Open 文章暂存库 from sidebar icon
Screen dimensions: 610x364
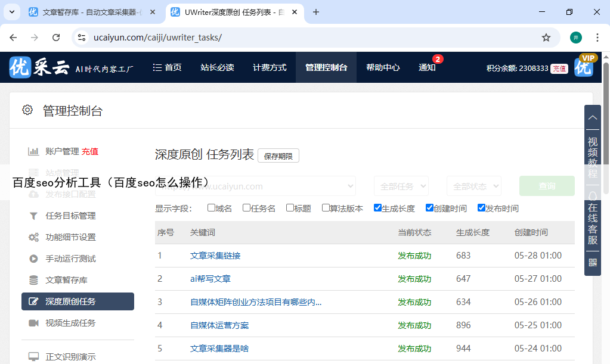click(34, 280)
